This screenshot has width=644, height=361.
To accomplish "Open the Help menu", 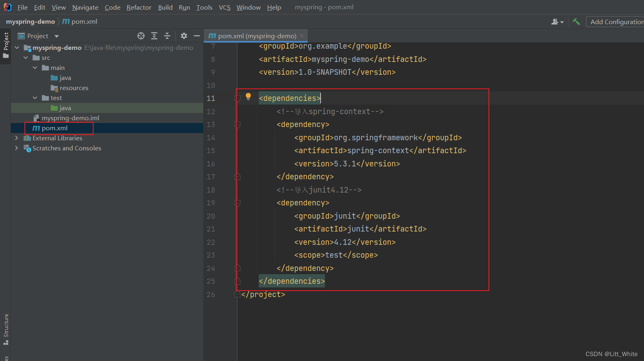I will tap(274, 7).
